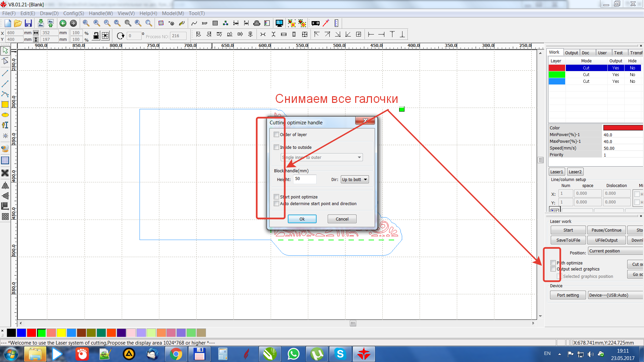
Task: Click the Save file icon in toolbar
Action: tap(29, 23)
